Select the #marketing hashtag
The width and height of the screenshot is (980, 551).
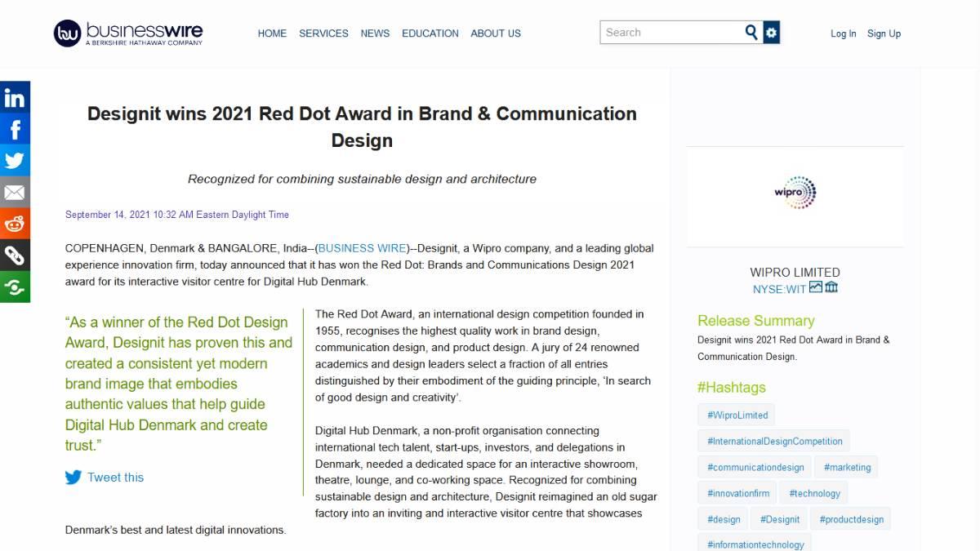(847, 467)
